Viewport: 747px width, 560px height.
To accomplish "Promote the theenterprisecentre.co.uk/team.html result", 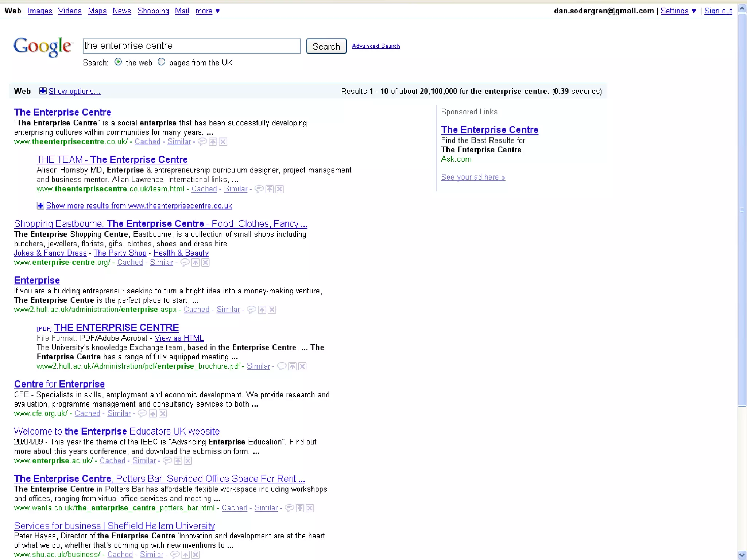I will coord(270,189).
